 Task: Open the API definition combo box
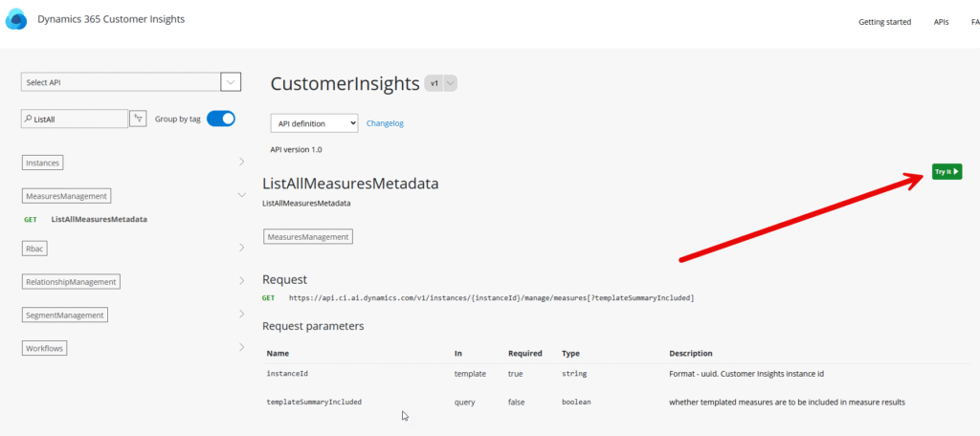(314, 123)
